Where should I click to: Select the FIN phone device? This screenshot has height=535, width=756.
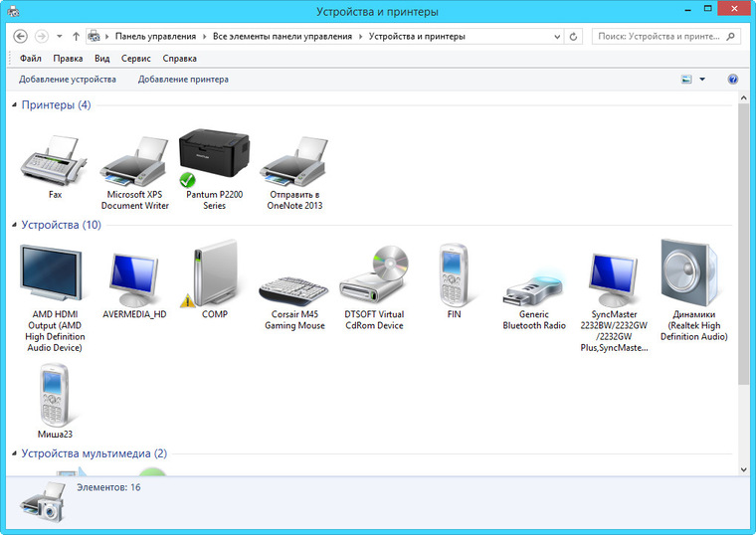(454, 275)
